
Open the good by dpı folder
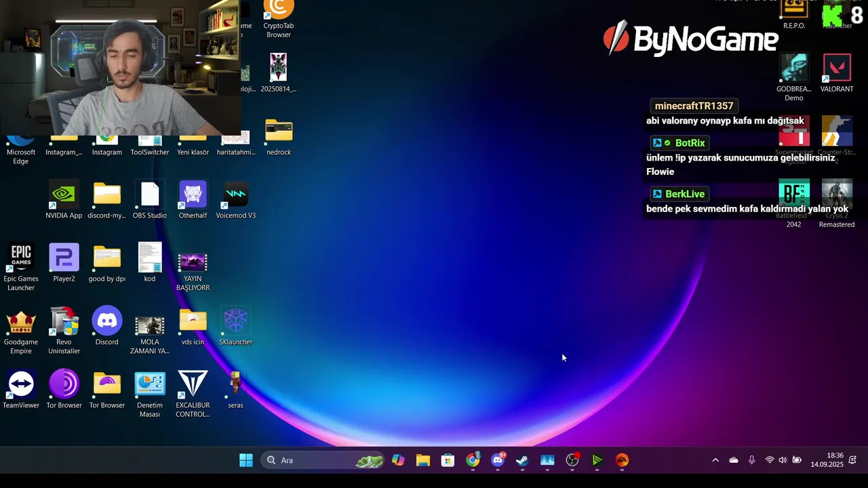coord(107,263)
